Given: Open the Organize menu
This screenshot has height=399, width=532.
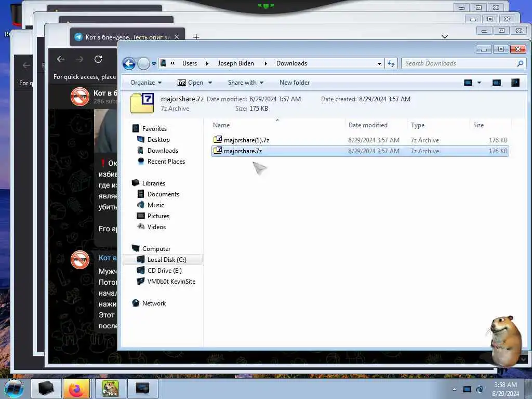Looking at the screenshot, I should tap(146, 83).
